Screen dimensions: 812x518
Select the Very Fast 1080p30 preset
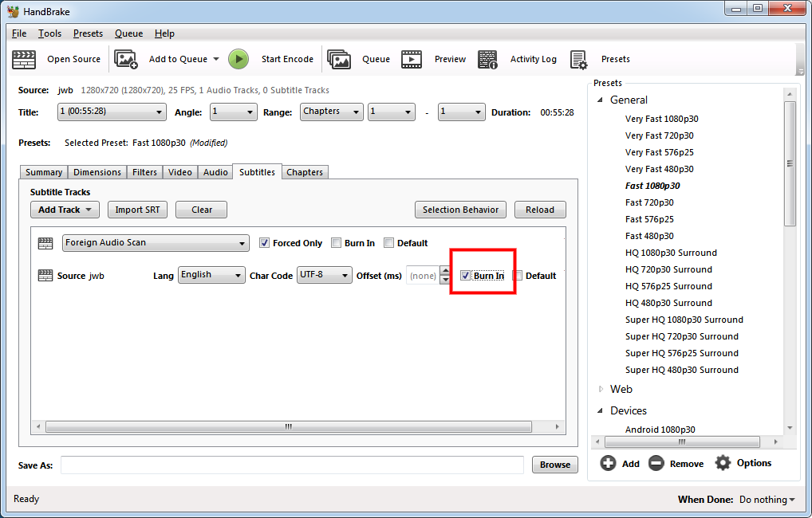pyautogui.click(x=661, y=119)
